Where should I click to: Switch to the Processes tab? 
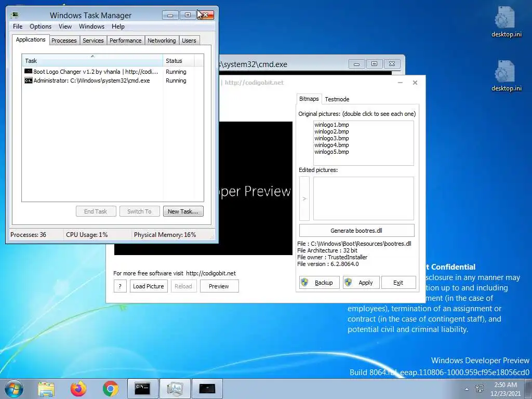pyautogui.click(x=64, y=41)
